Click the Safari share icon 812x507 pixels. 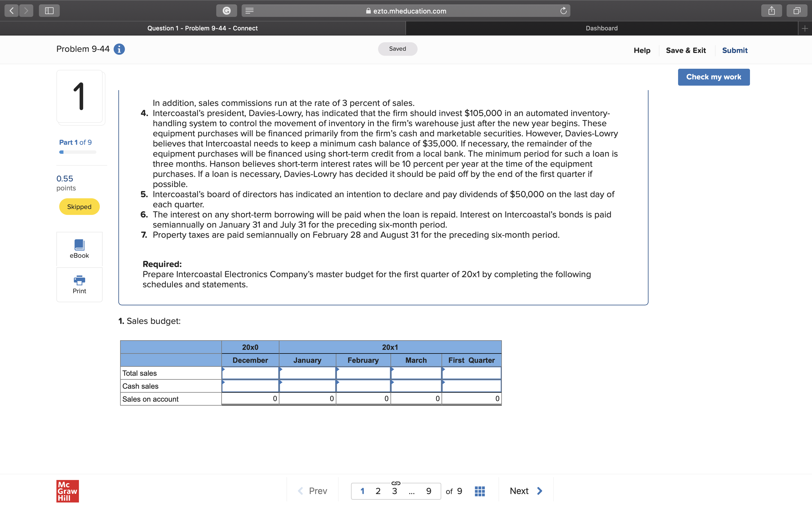point(771,11)
